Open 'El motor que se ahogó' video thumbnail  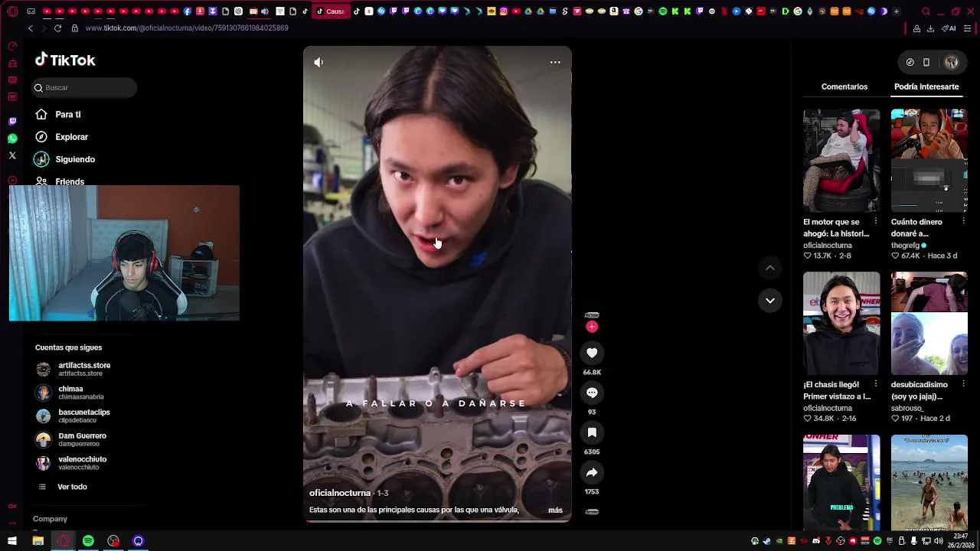tap(841, 161)
